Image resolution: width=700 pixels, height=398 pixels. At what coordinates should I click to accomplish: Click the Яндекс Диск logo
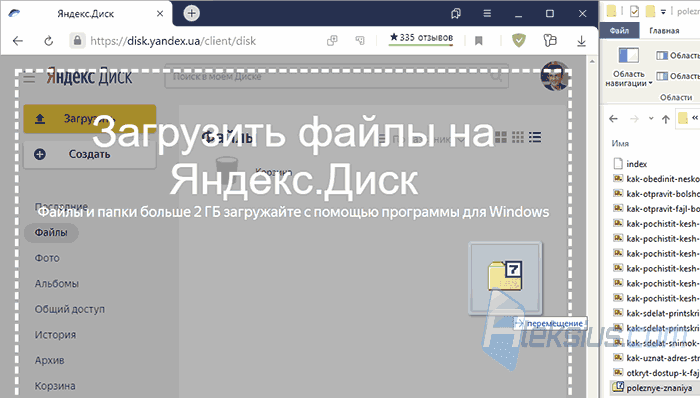pos(89,77)
